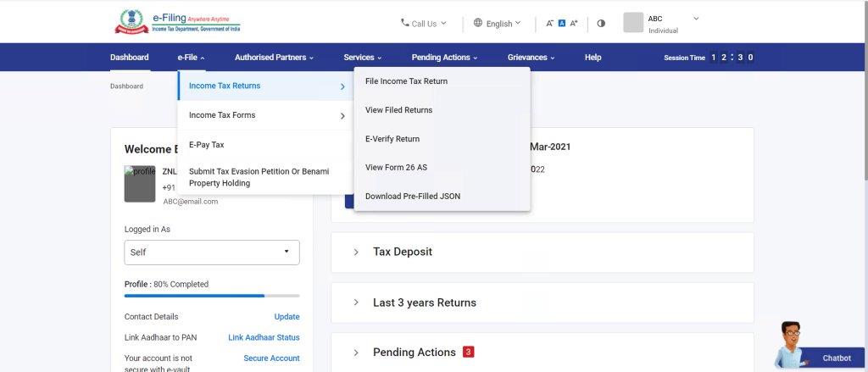Screen dimensions: 868x372
Task: Reset font size with default A icon
Action: [x=561, y=24]
